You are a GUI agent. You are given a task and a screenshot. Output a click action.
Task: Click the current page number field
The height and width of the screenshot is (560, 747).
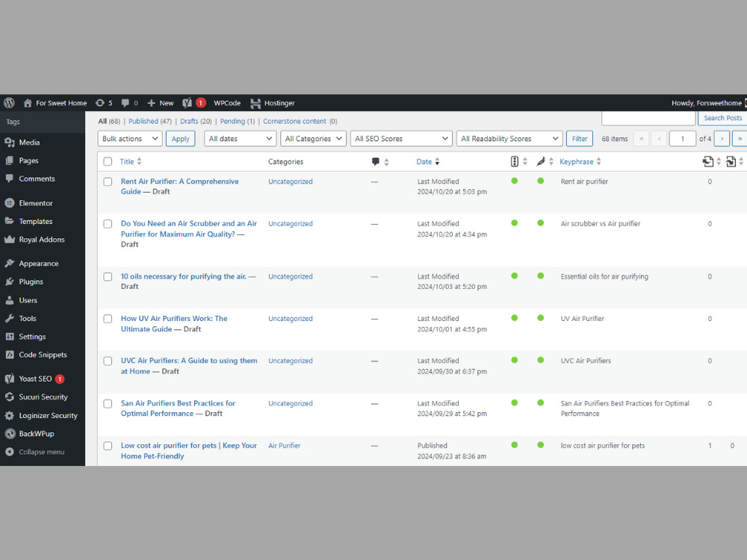(x=682, y=139)
